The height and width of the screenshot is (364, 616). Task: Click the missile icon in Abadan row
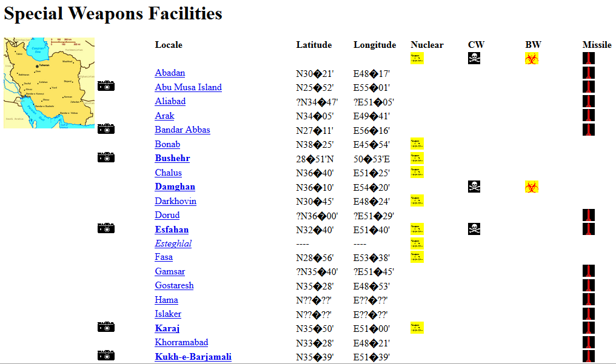588,73
